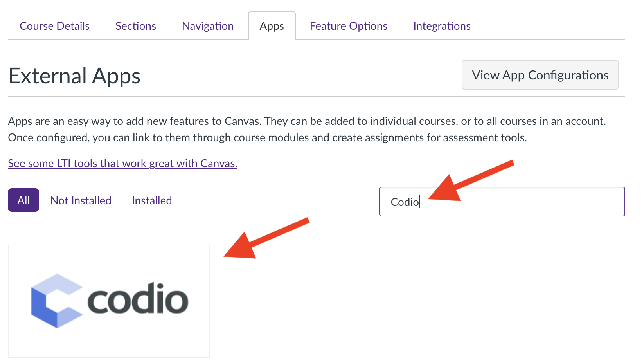Filter by Not Installed apps

coord(81,200)
